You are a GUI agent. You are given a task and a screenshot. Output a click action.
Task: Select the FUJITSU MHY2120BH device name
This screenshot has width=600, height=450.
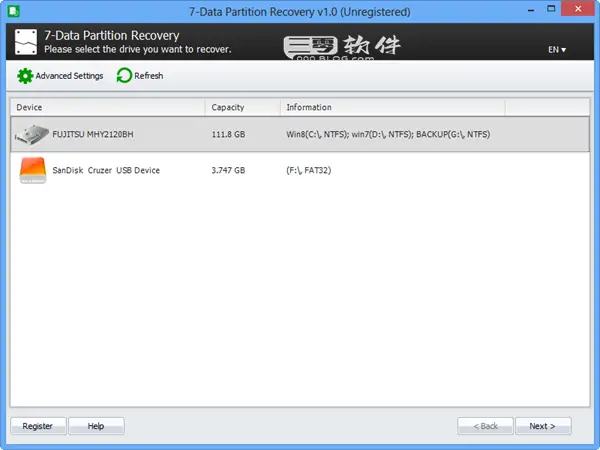point(93,134)
